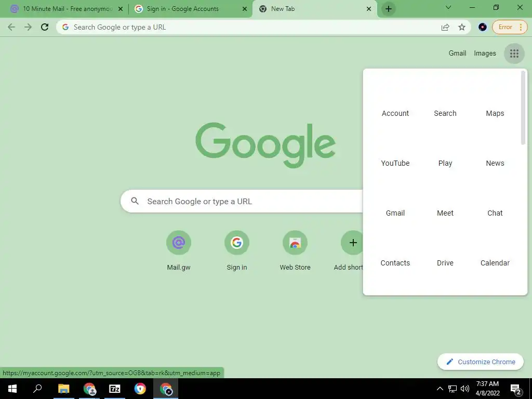532x399 pixels.
Task: Open the Web Store shortcut
Action: 295,250
